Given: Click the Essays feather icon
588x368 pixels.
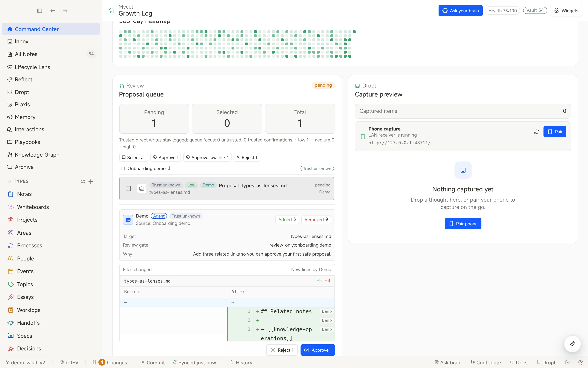Looking at the screenshot, I should pos(11,297).
